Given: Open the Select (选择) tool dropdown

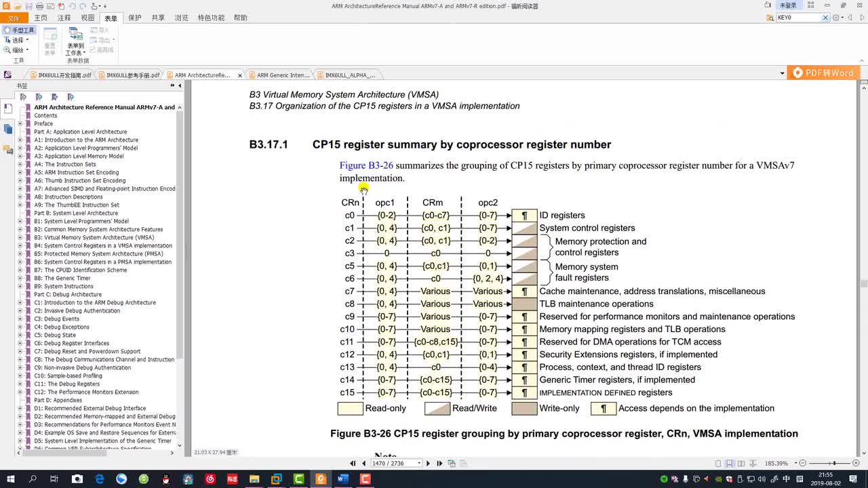Looking at the screenshot, I should coord(27,40).
